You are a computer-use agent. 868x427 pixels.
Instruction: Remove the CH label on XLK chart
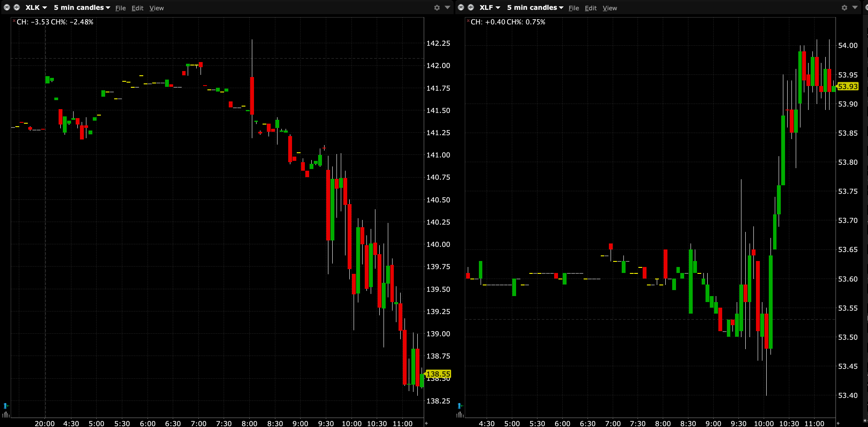coord(14,21)
